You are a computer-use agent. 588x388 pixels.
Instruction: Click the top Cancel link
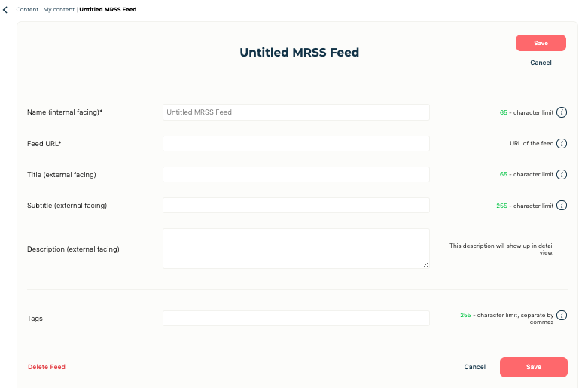pyautogui.click(x=541, y=63)
